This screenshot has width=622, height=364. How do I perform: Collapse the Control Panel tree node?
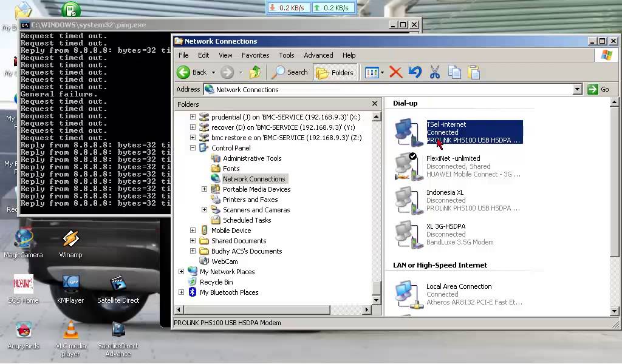pos(193,148)
